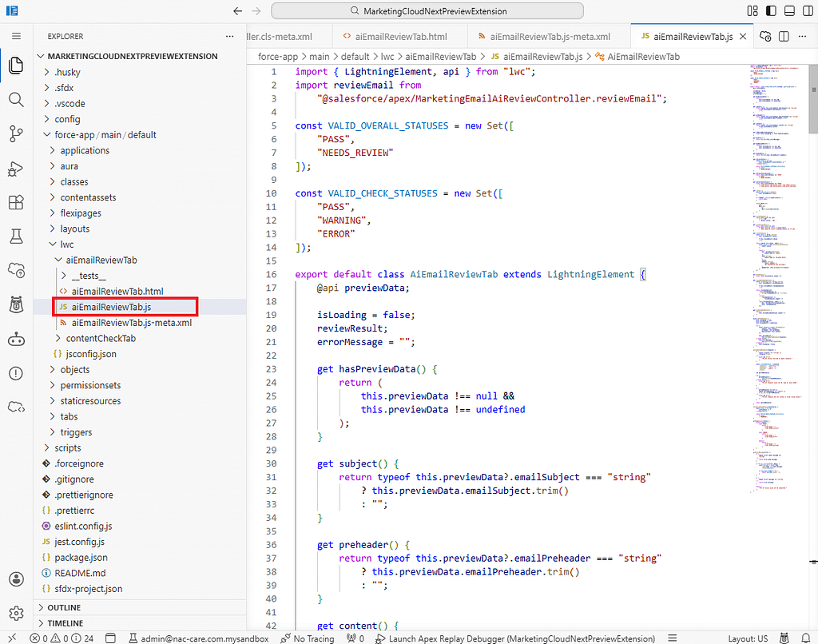Open the Salesforce Org Browser cloud icon

pos(16,270)
